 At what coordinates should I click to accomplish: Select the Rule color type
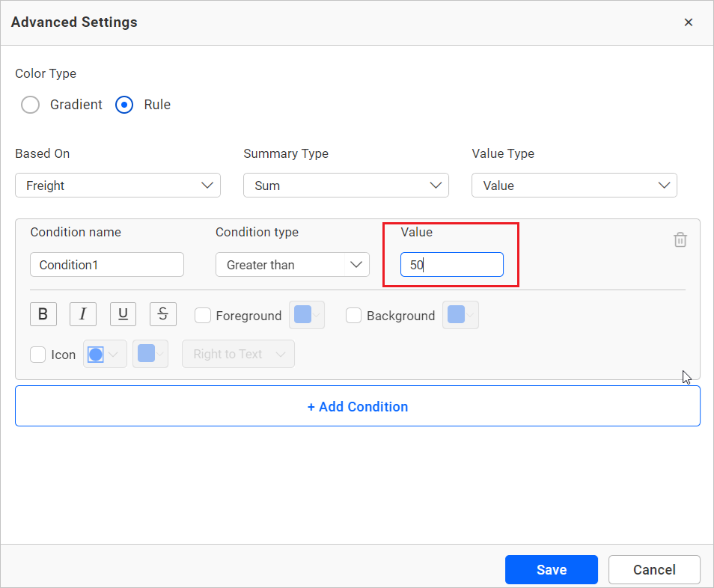coord(124,105)
